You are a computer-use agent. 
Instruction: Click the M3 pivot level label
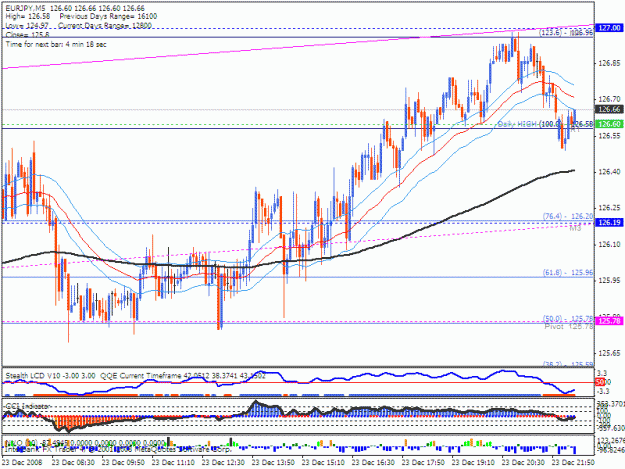575,228
